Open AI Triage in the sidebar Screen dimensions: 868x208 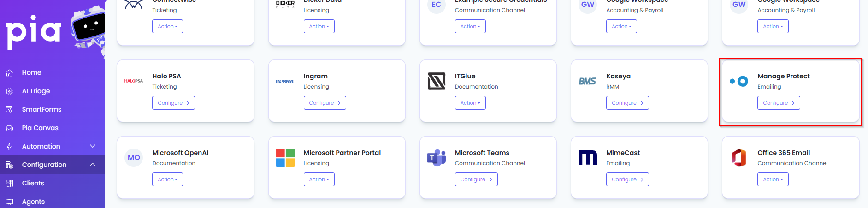click(36, 91)
